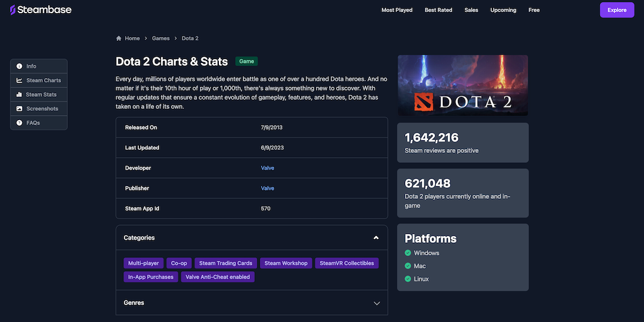Open Most Played in top navigation
Screen dimensions: 644x322
click(397, 10)
